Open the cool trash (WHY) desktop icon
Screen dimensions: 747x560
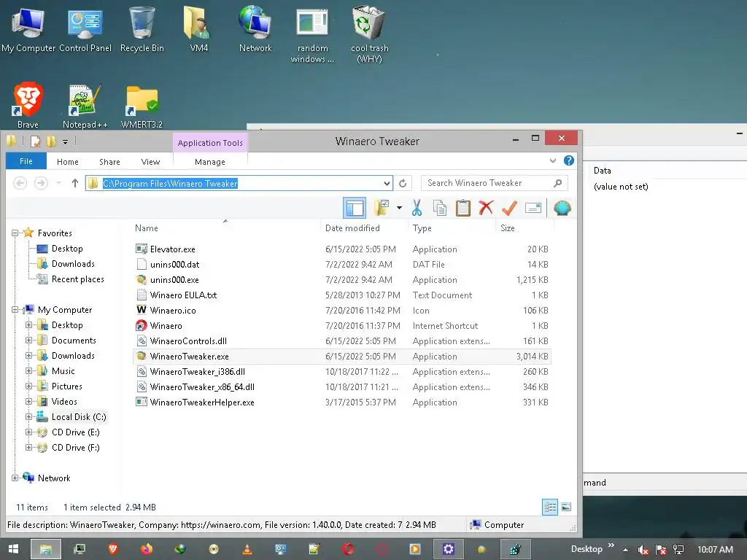pyautogui.click(x=369, y=34)
